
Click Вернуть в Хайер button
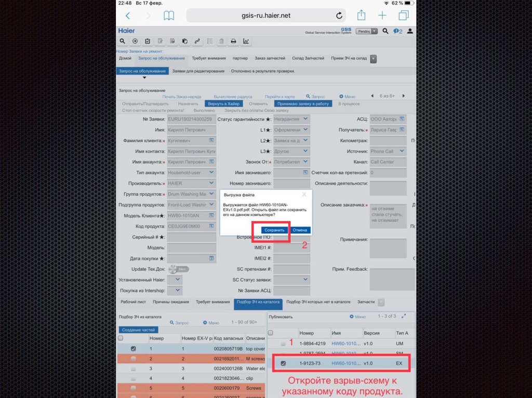tap(223, 104)
